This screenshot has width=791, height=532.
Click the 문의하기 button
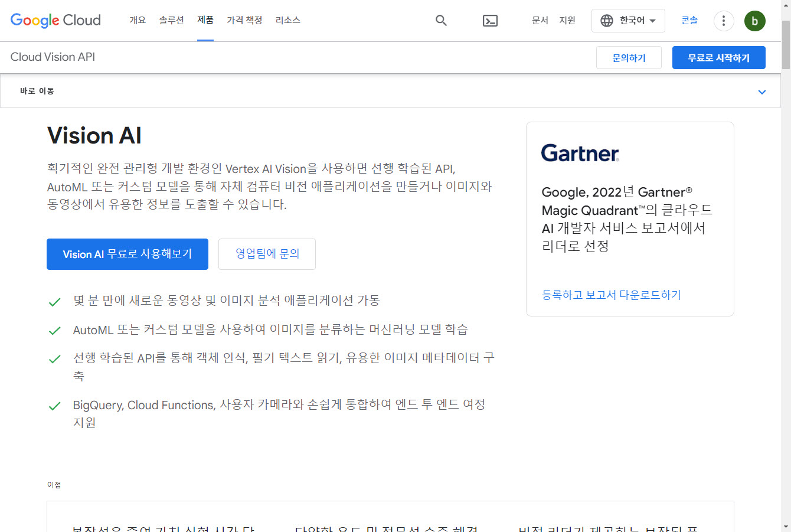click(629, 58)
